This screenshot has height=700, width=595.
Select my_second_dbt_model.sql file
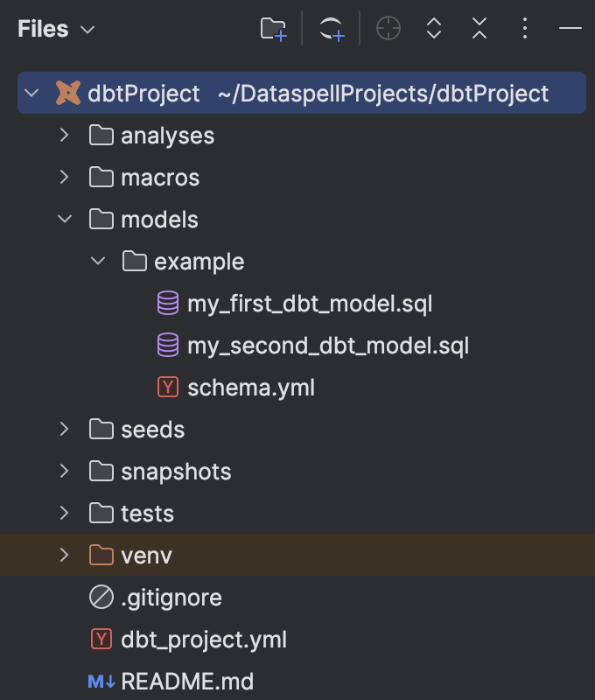point(327,346)
